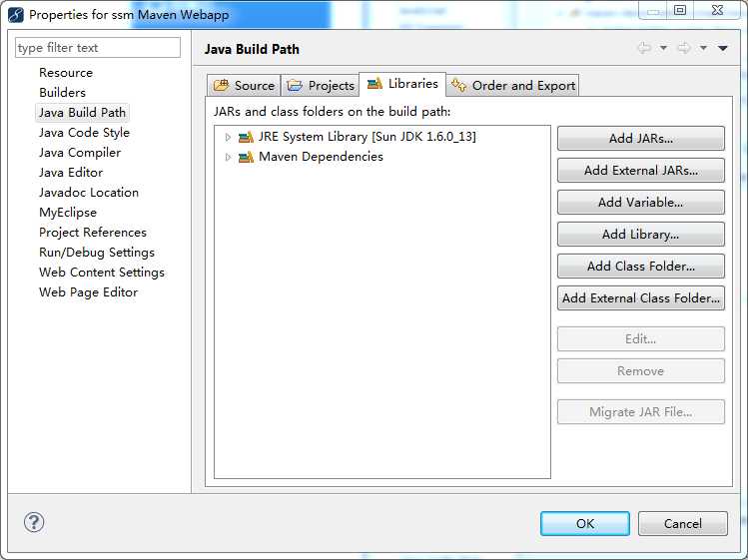
Task: Click the Add External JARs... button
Action: click(x=641, y=171)
